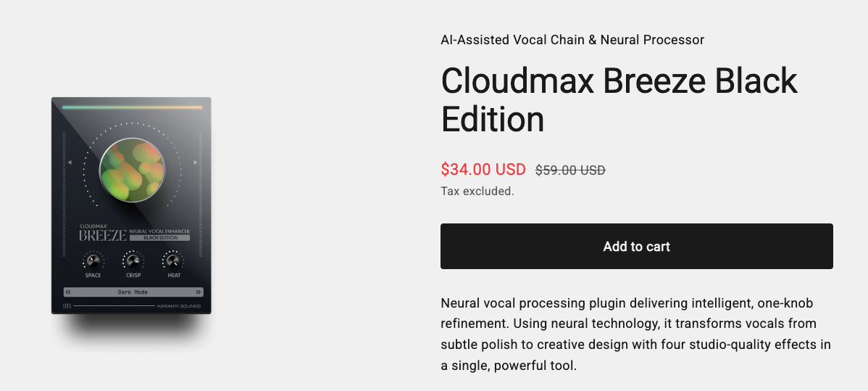Click the BREEZE logo text on the plugin
The image size is (868, 391).
tap(103, 236)
